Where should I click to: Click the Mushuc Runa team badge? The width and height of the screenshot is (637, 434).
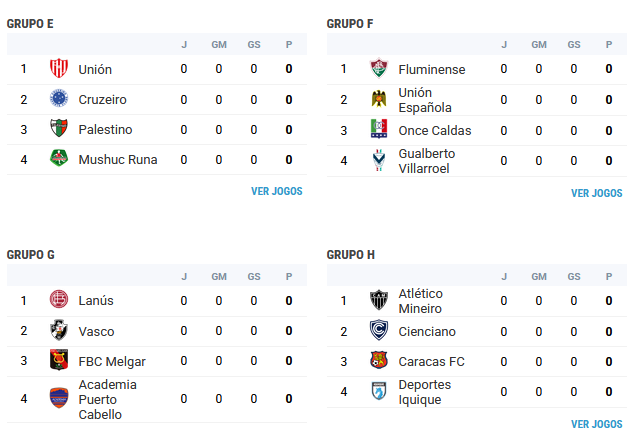[x=58, y=159]
